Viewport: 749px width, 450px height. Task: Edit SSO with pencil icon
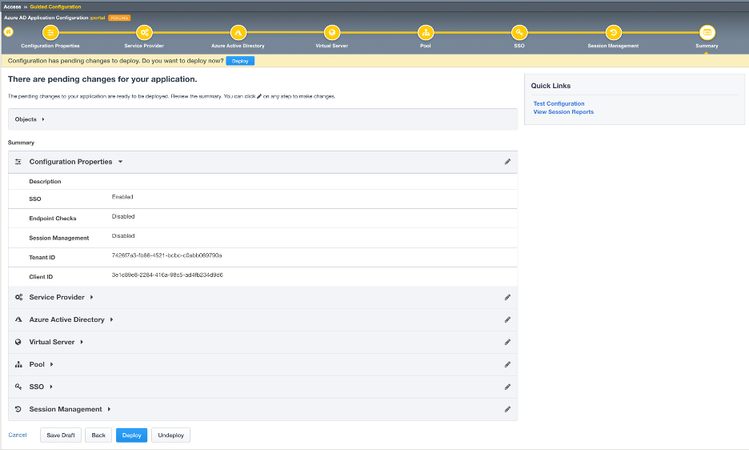tap(507, 386)
